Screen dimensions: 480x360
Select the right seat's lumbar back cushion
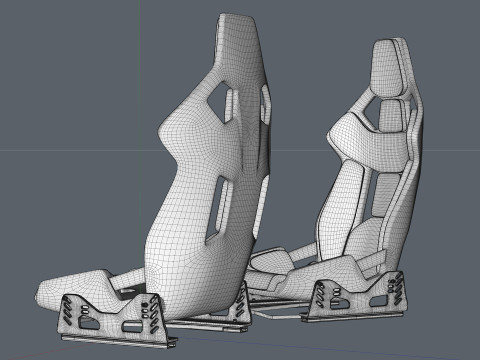click(x=385, y=195)
